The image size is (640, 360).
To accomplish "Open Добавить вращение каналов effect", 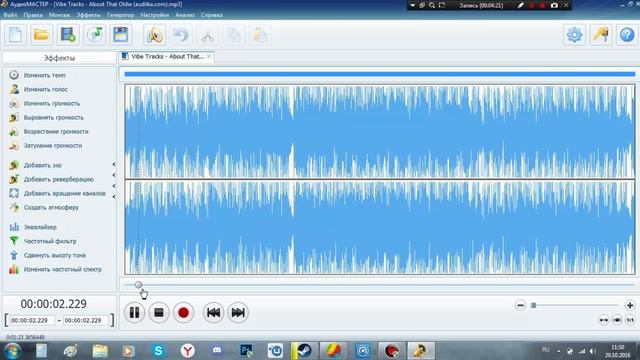I will (64, 193).
